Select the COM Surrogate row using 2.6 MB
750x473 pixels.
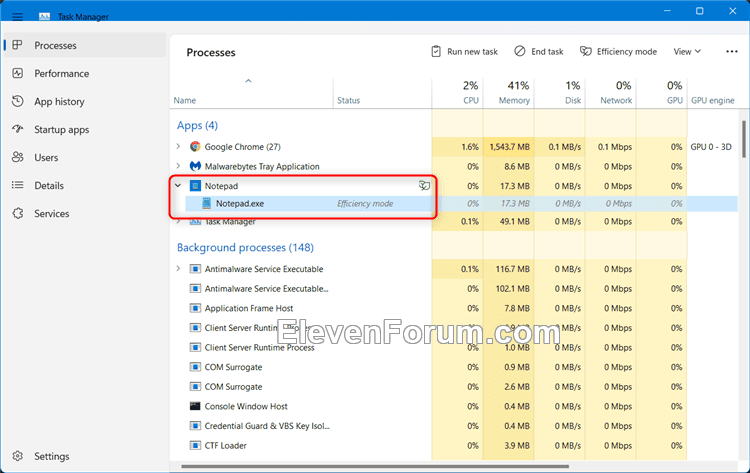(x=453, y=386)
